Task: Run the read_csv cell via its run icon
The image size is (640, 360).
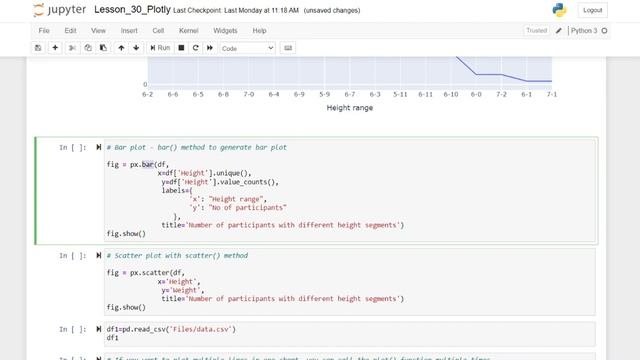Action: click(x=98, y=329)
